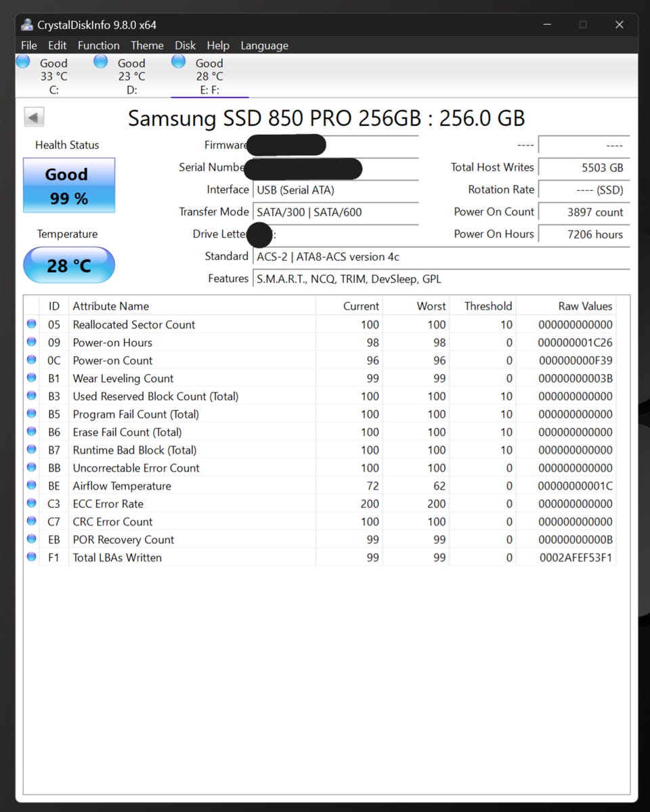Click the status dot for Runtime Bad Block
The width and height of the screenshot is (650, 812).
point(32,450)
